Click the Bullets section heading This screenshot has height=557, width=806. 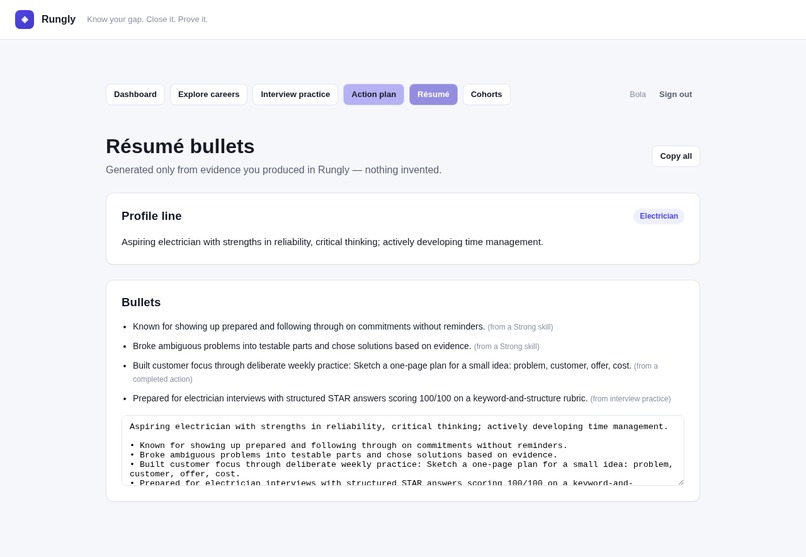(141, 303)
